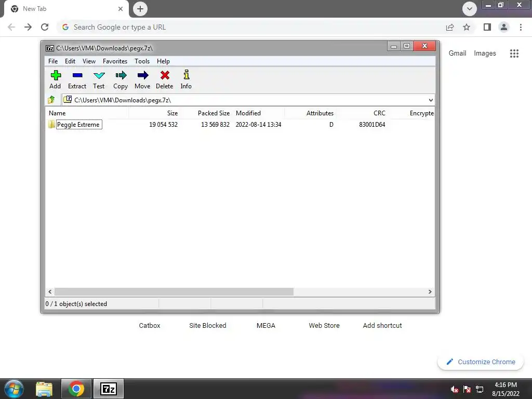Viewport: 532px width, 399px height.
Task: Open the Windows Start orb
Action: (x=14, y=389)
